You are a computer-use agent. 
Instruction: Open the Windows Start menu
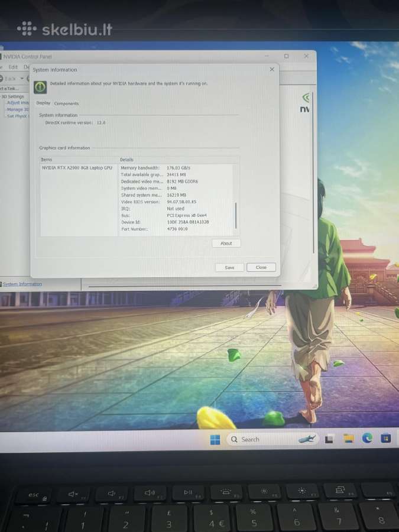(215, 439)
